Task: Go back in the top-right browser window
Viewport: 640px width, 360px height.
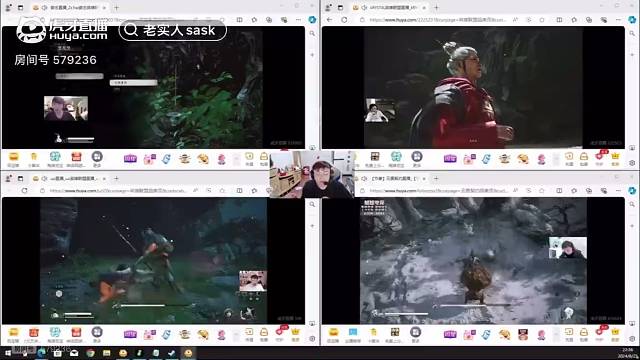Action: pos(330,20)
